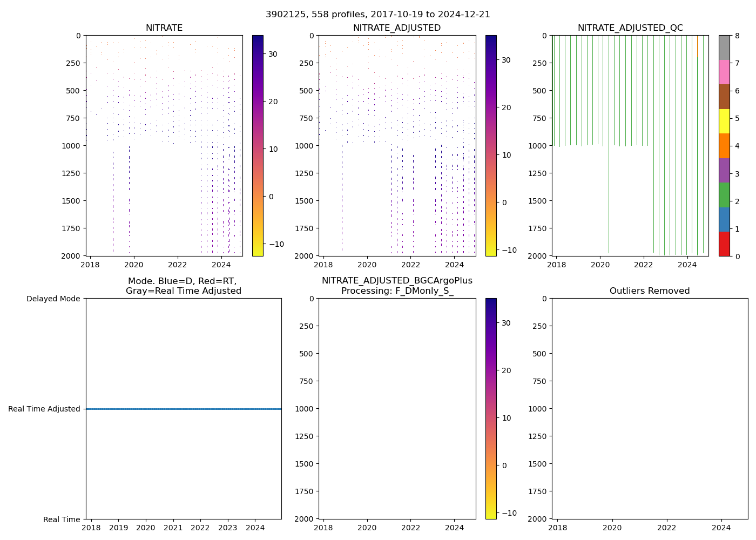Click the Real Time label at bottom left
Viewport: 756px width, 540px height.
[62, 519]
